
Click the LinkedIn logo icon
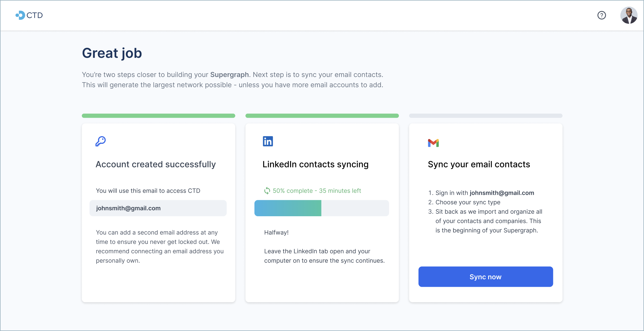268,141
